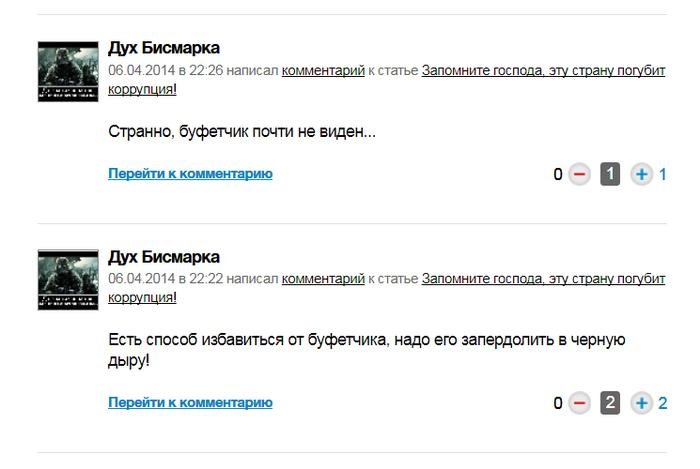The width and height of the screenshot is (700, 469).
Task: Click the 'комментарий' link in the 22:22 entry
Action: click(x=323, y=279)
